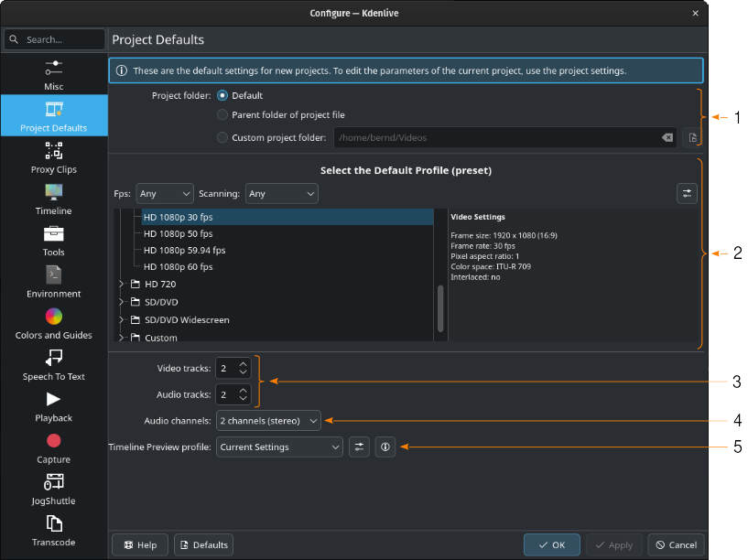
Task: Open Colors and Guides settings
Action: coord(53,324)
